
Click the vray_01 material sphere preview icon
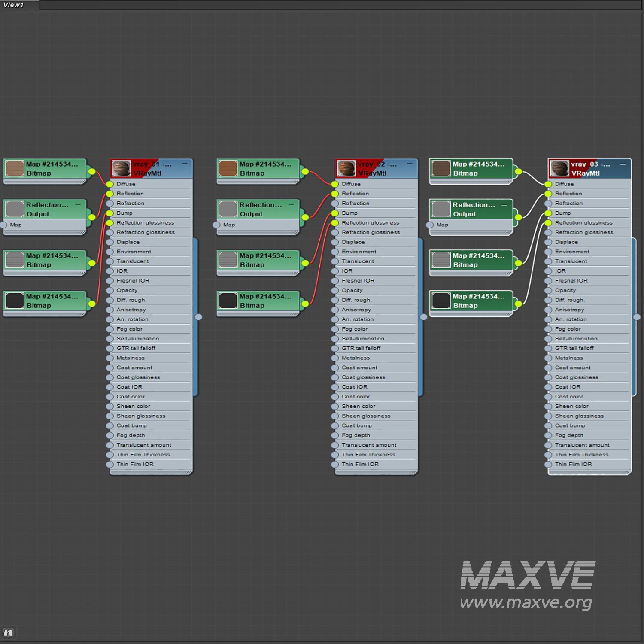pyautogui.click(x=121, y=168)
